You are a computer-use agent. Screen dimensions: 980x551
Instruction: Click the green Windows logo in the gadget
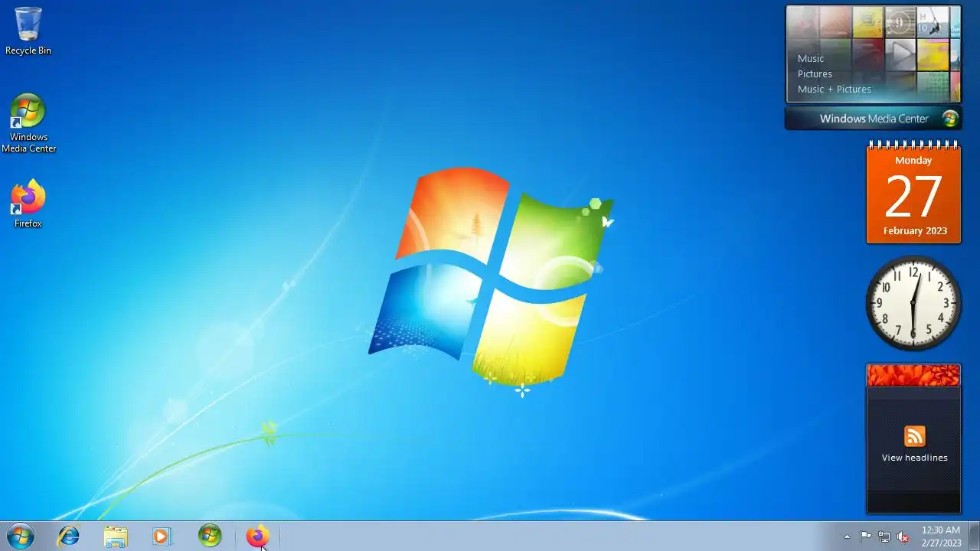click(x=950, y=119)
